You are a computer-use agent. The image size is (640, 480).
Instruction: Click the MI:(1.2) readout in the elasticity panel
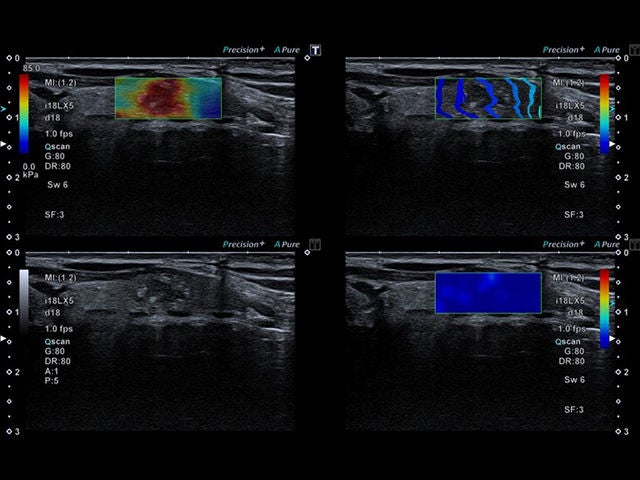[x=60, y=83]
